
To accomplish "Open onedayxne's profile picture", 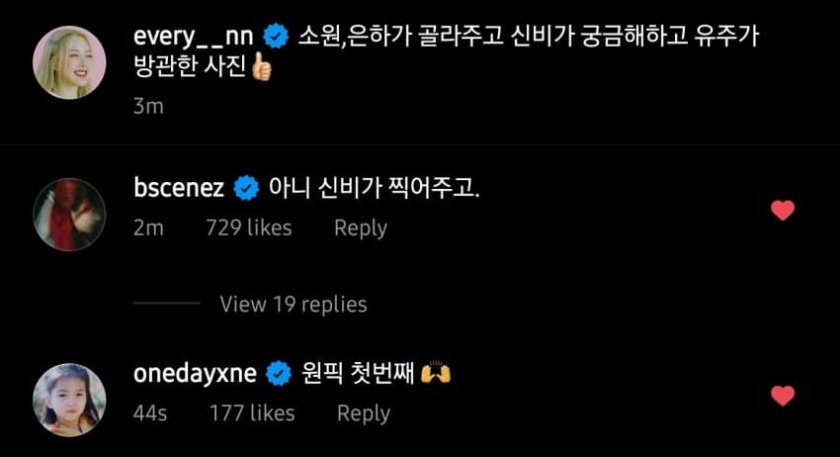I will click(70, 399).
